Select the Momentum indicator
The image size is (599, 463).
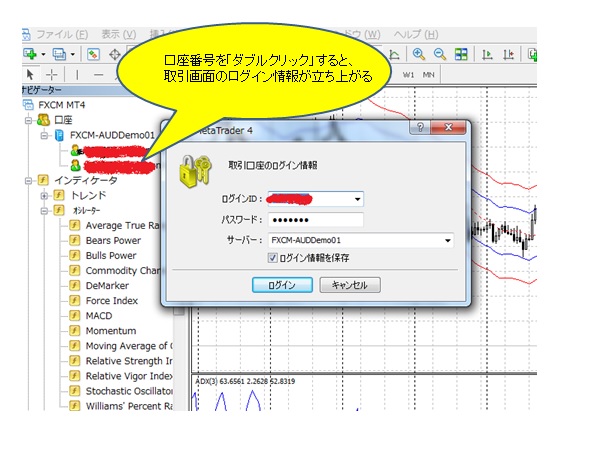[111, 331]
